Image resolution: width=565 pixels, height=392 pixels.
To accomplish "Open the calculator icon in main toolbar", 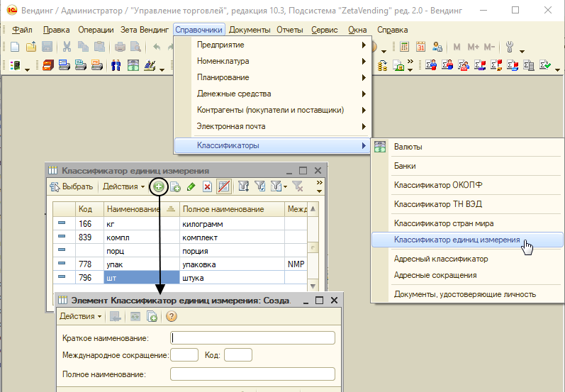I will click(404, 47).
